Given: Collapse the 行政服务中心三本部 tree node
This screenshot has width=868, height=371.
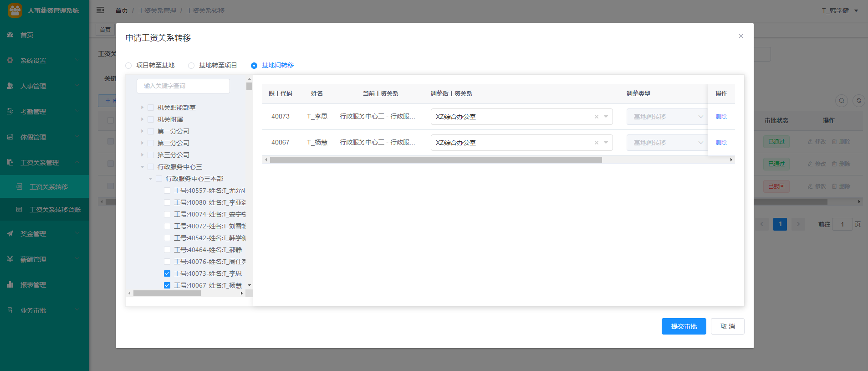Looking at the screenshot, I should pyautogui.click(x=150, y=179).
